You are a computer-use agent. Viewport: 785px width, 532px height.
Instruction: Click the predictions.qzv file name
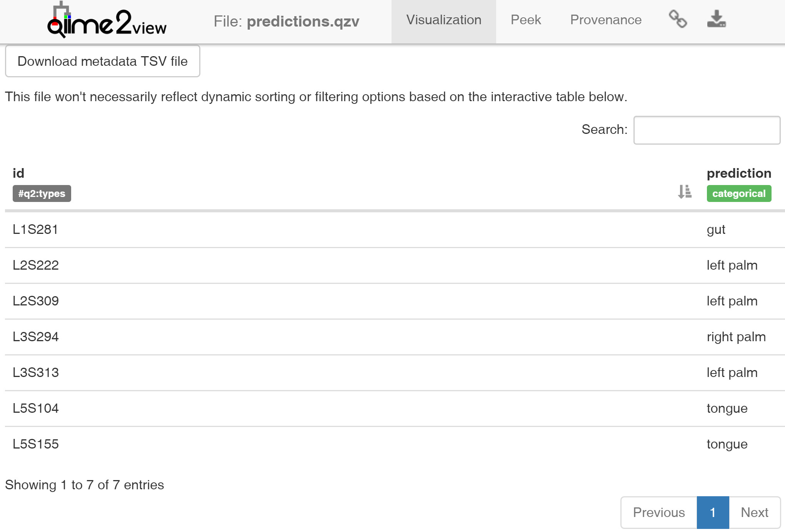pyautogui.click(x=303, y=21)
